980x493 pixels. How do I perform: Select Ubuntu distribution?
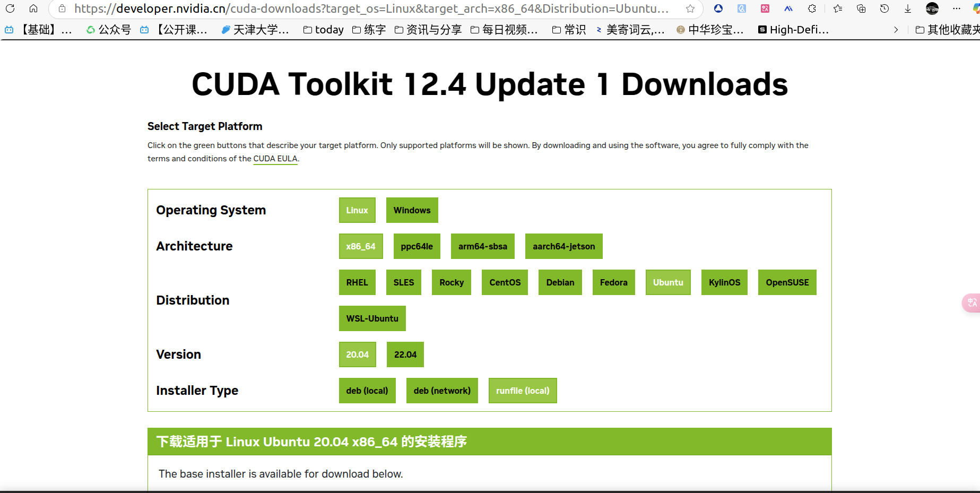[x=668, y=282]
